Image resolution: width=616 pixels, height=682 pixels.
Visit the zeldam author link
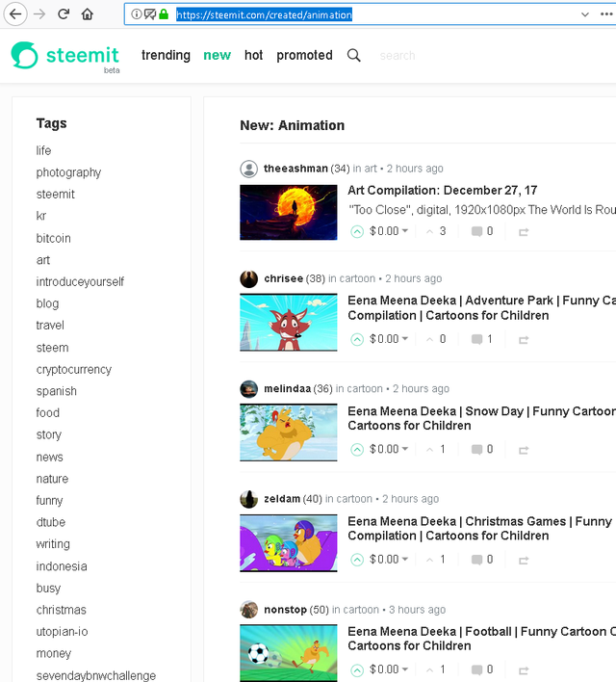282,498
